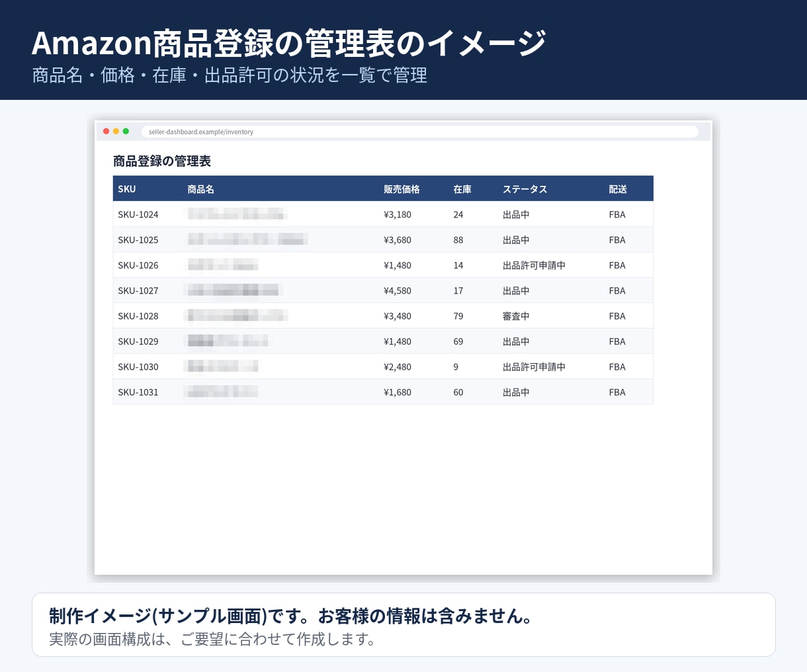Click stock value 69 for SKU-1029
The image size is (807, 672).
tap(458, 341)
